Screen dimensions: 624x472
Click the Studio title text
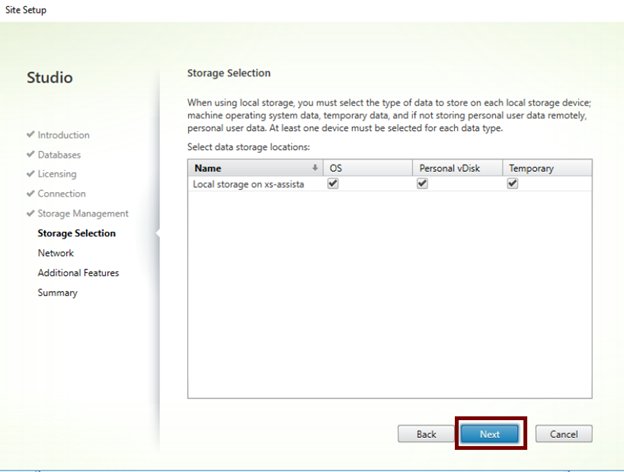tap(50, 77)
